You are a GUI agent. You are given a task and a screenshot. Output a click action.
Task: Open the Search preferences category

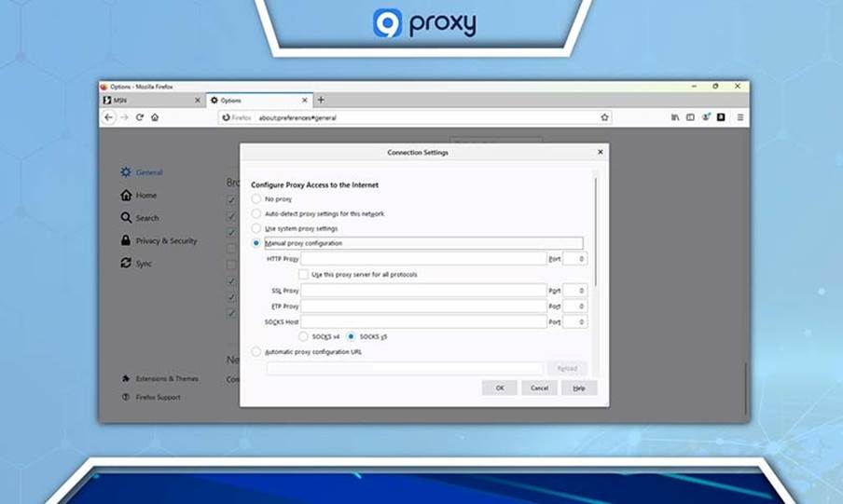tap(139, 218)
